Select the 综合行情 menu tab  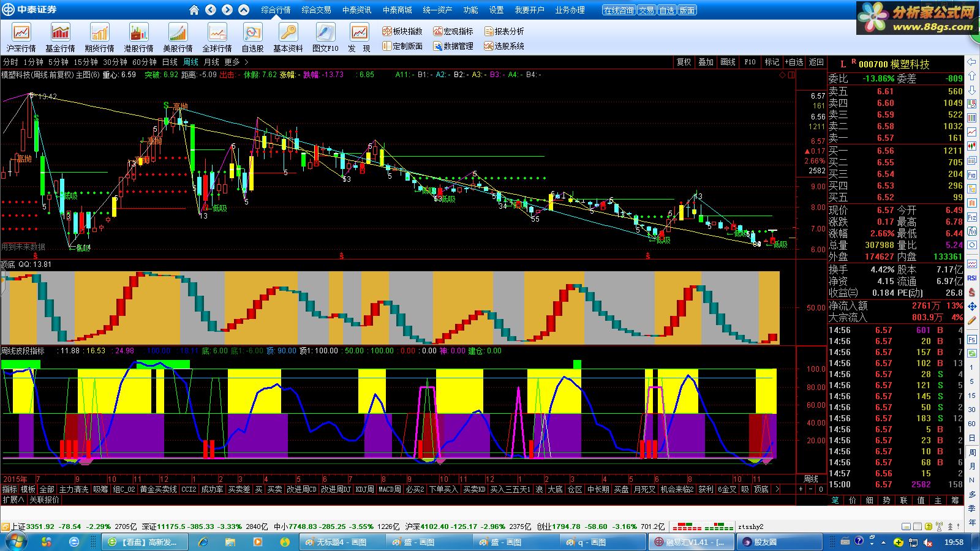pyautogui.click(x=276, y=10)
